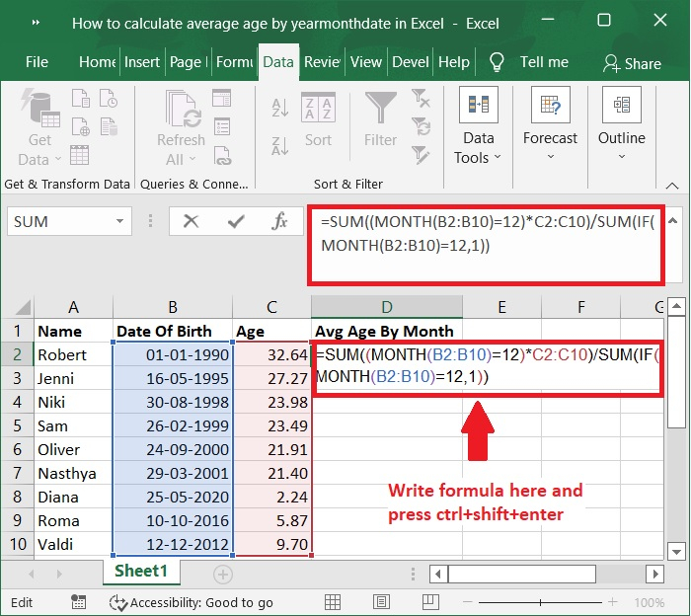Open the Insert Function fx dialog
Image resolution: width=691 pixels, height=616 pixels.
(x=279, y=222)
